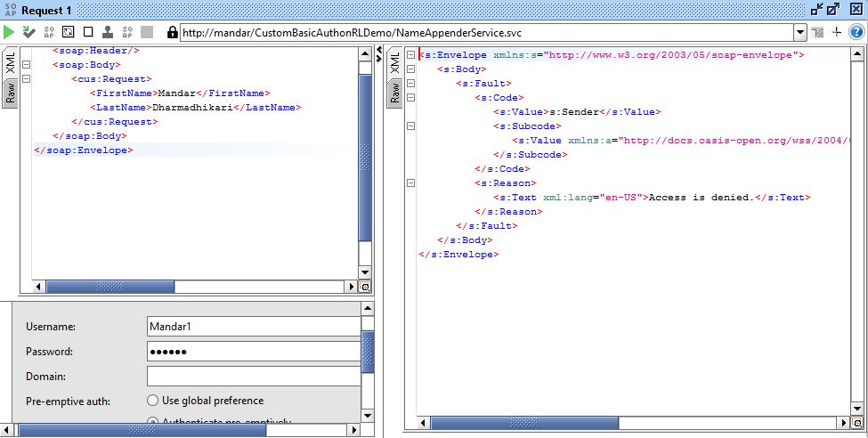
Task: Click request editor vertical scrollbar up arrow
Action: (x=365, y=53)
